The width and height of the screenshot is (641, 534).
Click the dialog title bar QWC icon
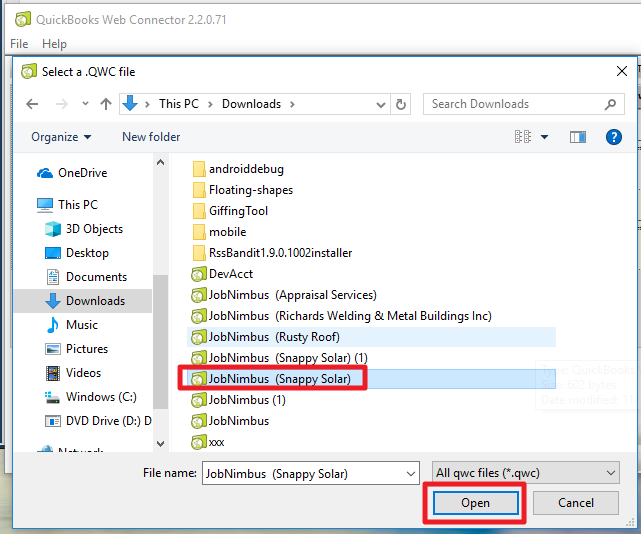[29, 72]
